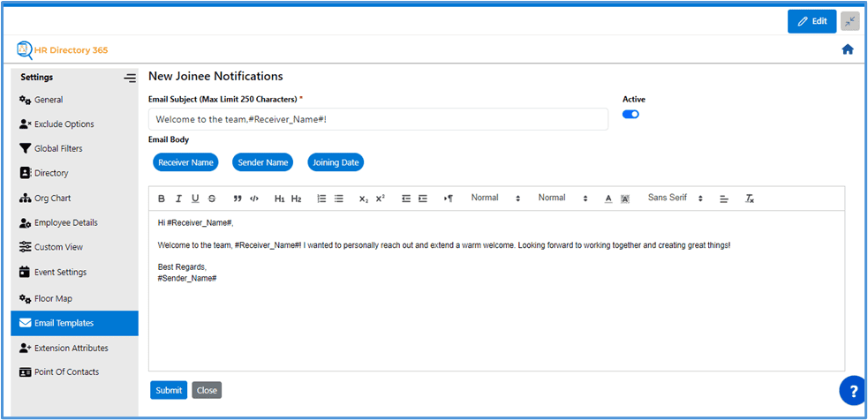Submit the email template
This screenshot has height=420, width=868.
pos(168,390)
